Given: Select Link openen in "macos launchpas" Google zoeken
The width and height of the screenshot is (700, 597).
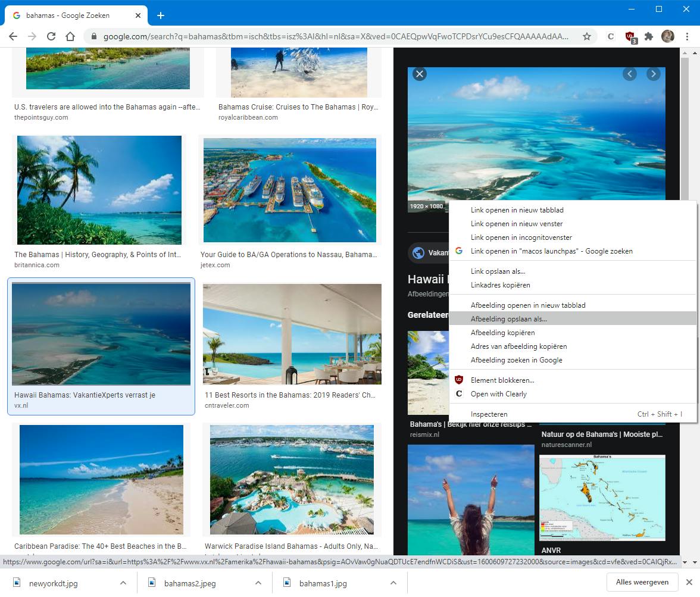Looking at the screenshot, I should [x=573, y=251].
